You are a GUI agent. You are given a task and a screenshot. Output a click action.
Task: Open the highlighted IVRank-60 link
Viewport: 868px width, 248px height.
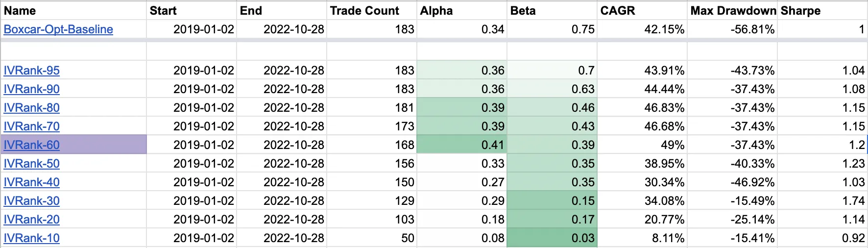coord(32,145)
